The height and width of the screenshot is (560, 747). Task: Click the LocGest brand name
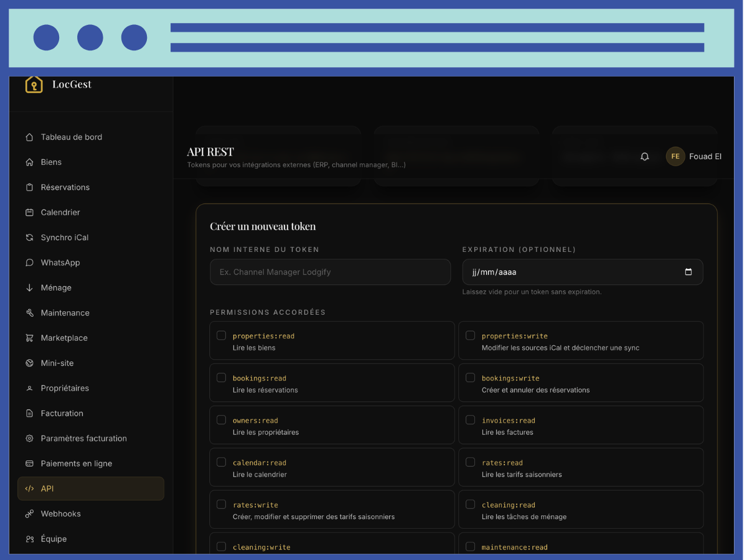(x=72, y=85)
